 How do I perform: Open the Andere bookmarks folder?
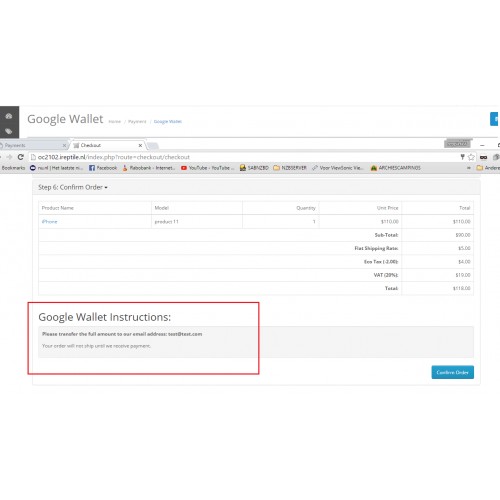pos(488,168)
